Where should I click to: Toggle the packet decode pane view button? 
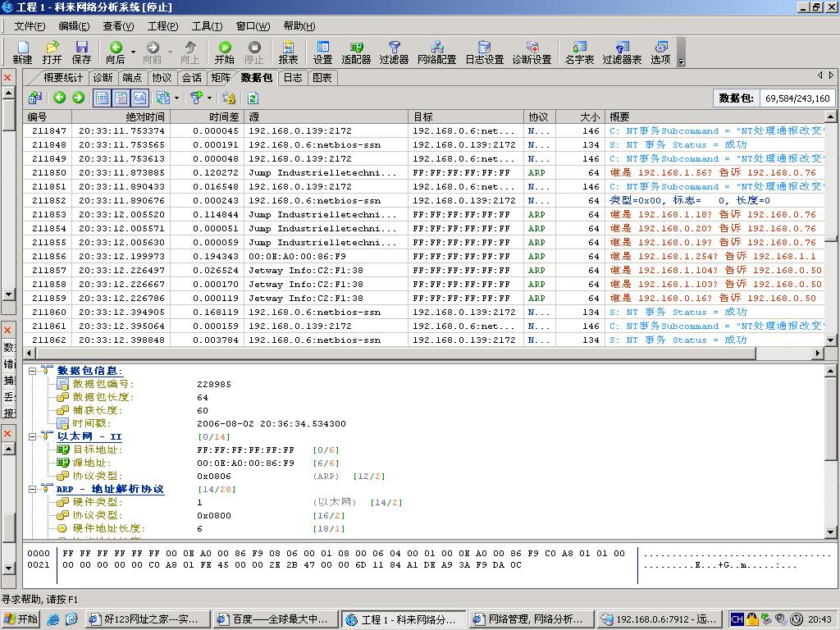121,98
